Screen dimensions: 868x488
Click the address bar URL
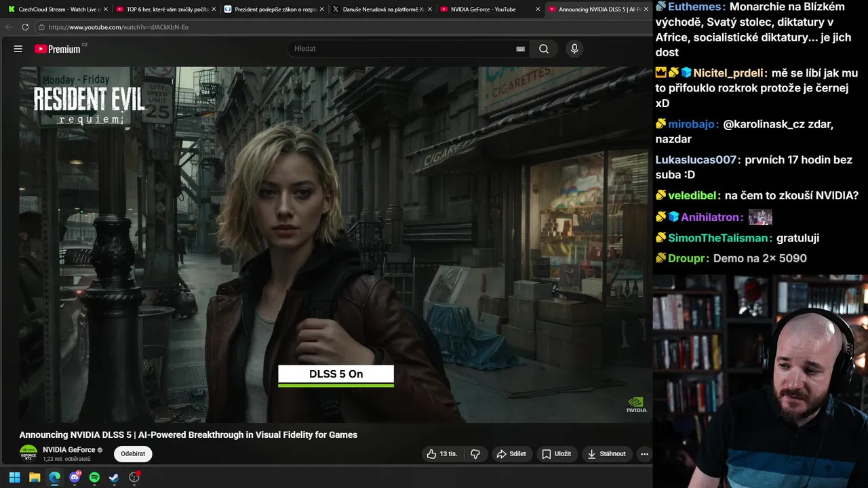click(x=119, y=27)
